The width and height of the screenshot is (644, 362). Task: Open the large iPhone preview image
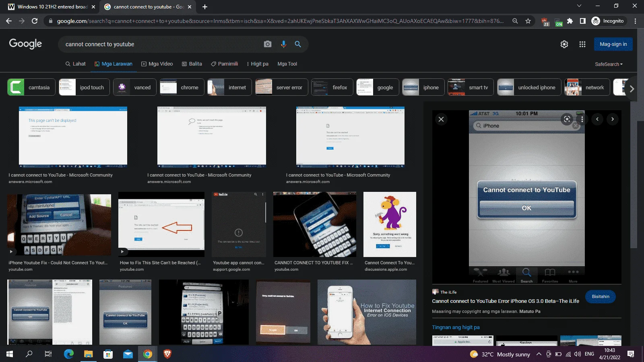pyautogui.click(x=527, y=197)
